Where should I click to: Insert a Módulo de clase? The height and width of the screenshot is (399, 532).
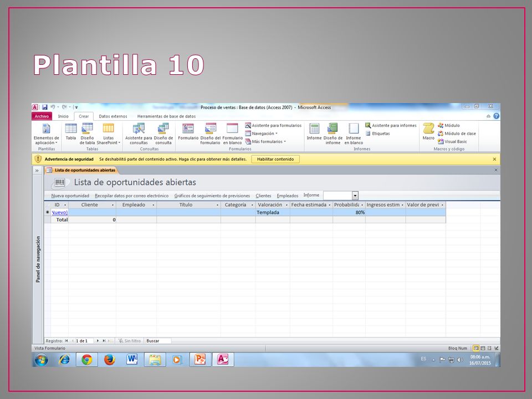(x=457, y=134)
